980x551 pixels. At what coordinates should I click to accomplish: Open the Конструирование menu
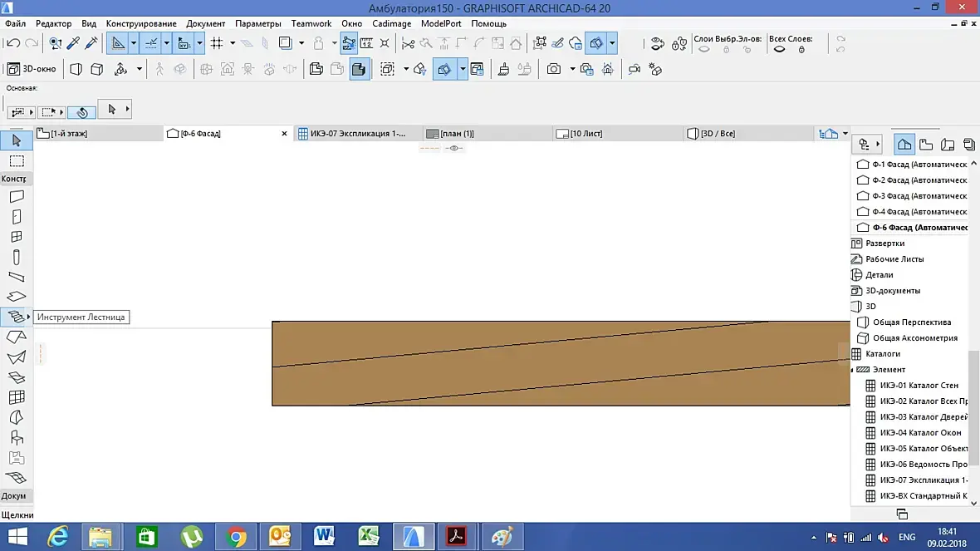click(142, 23)
